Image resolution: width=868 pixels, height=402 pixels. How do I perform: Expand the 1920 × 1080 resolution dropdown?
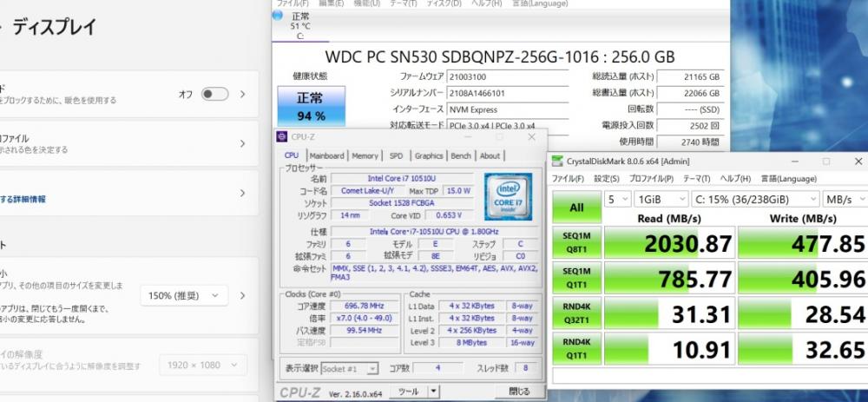[203, 365]
